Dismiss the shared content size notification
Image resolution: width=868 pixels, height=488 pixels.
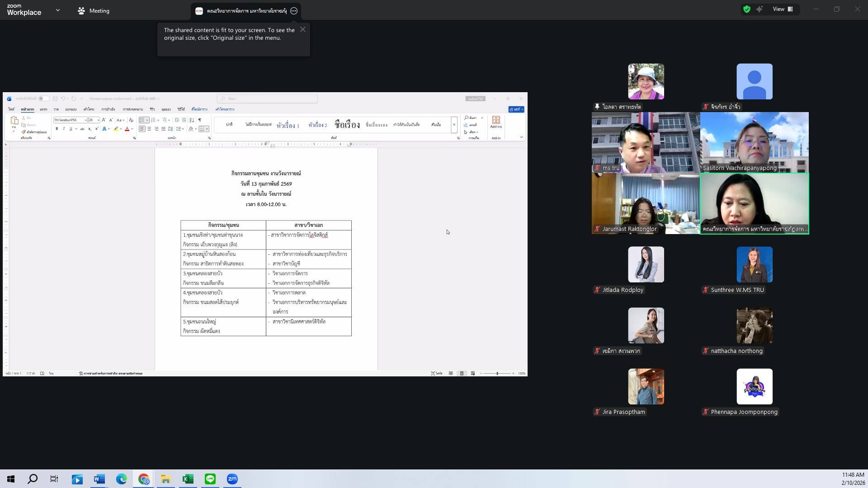[x=302, y=29]
